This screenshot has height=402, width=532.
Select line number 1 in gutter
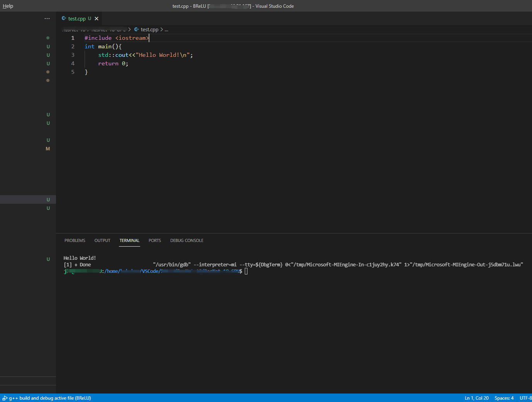pyautogui.click(x=73, y=38)
